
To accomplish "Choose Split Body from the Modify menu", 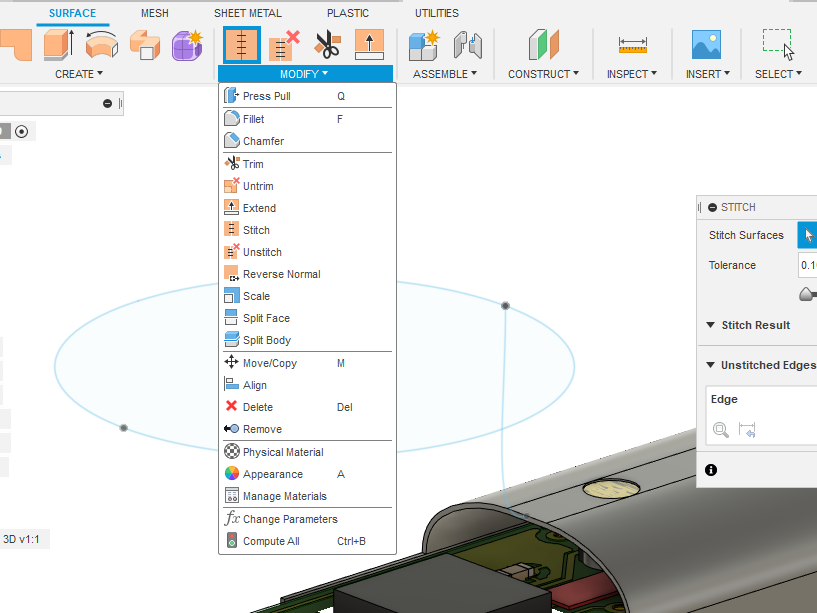I will pos(262,339).
